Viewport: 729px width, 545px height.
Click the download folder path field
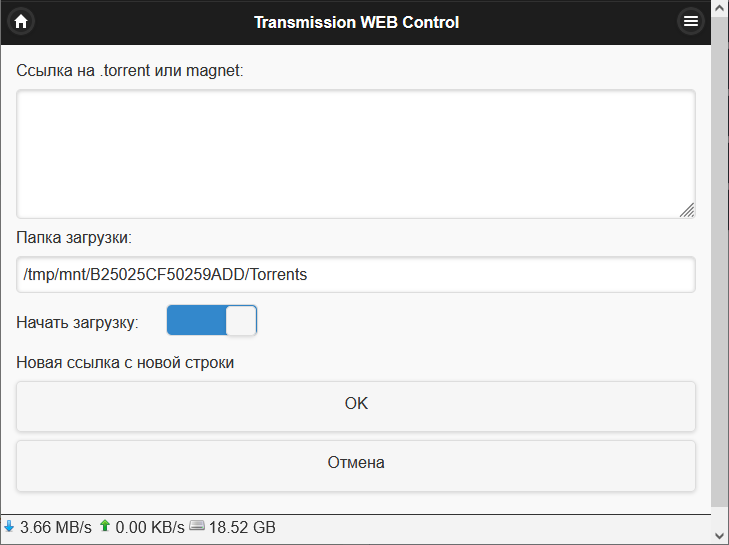pyautogui.click(x=355, y=274)
